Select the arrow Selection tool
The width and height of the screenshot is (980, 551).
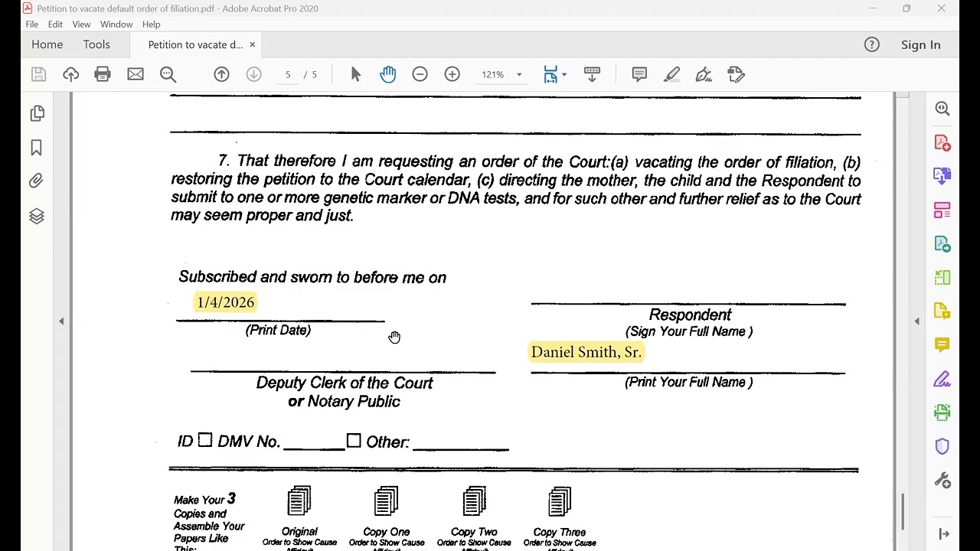[355, 74]
